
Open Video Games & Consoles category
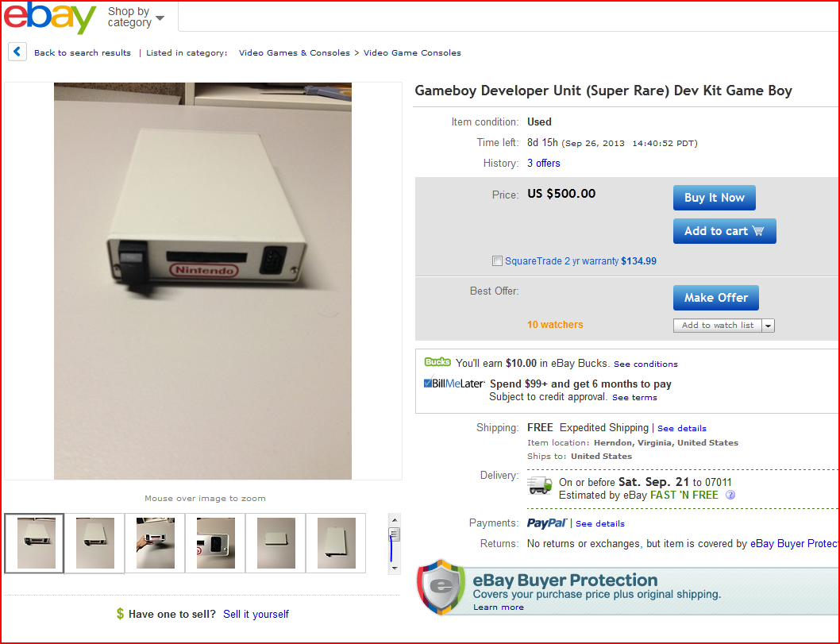tap(294, 52)
